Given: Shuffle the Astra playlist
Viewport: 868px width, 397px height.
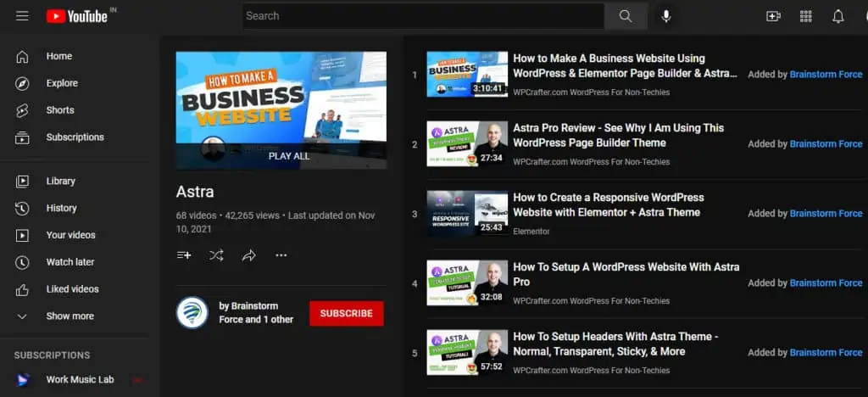Looking at the screenshot, I should (216, 255).
